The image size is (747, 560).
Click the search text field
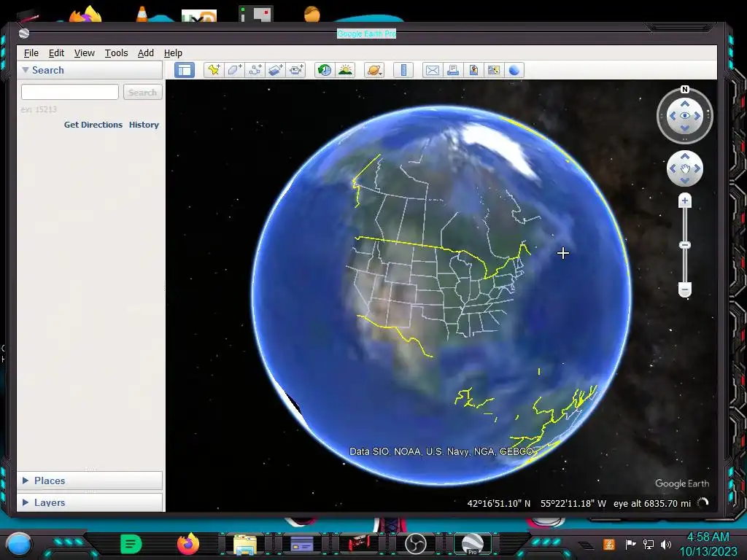69,92
